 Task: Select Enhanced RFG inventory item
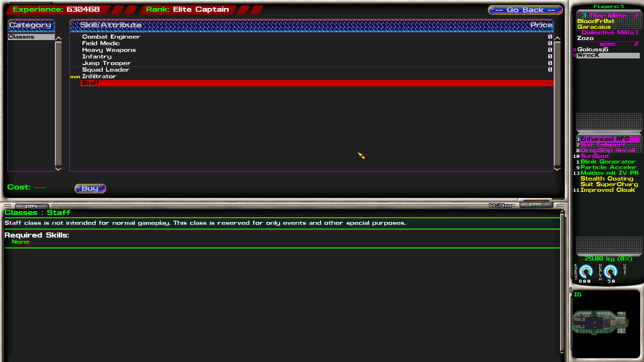click(605, 139)
